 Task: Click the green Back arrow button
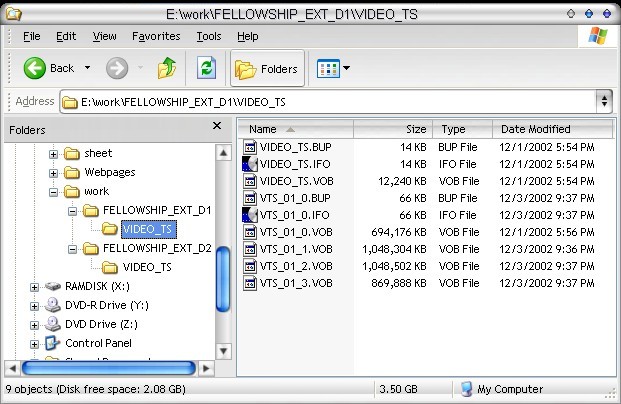click(x=35, y=68)
